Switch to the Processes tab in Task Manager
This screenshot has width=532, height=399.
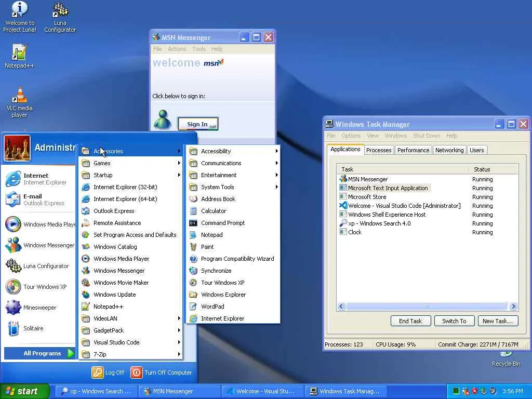pyautogui.click(x=379, y=150)
